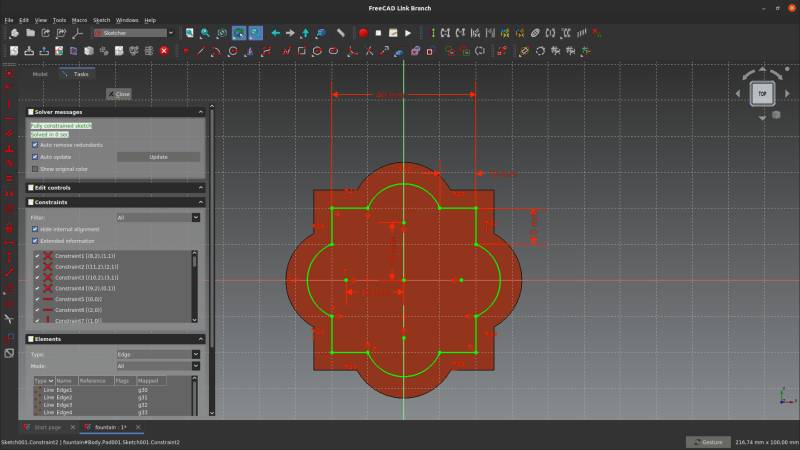The image size is (800, 450).
Task: Select the create regular polygon tool
Action: 317,51
